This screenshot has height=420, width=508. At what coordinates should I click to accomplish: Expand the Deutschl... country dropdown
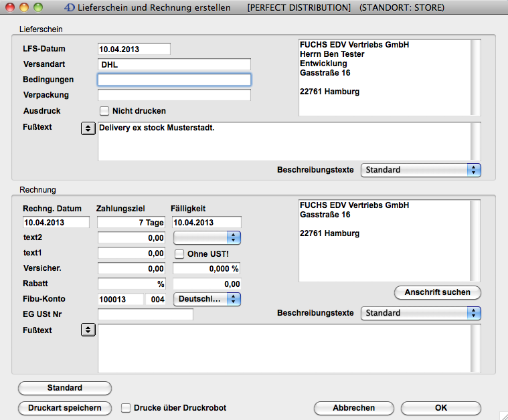[207, 300]
